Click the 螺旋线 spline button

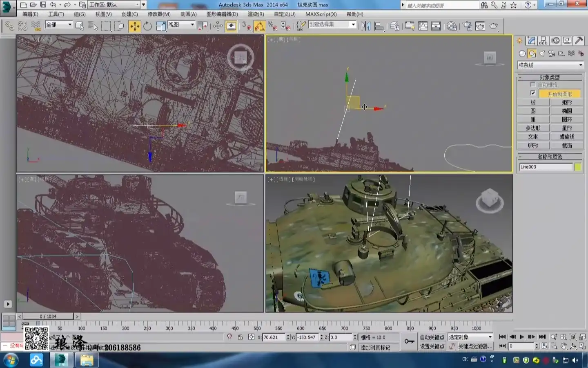click(568, 137)
